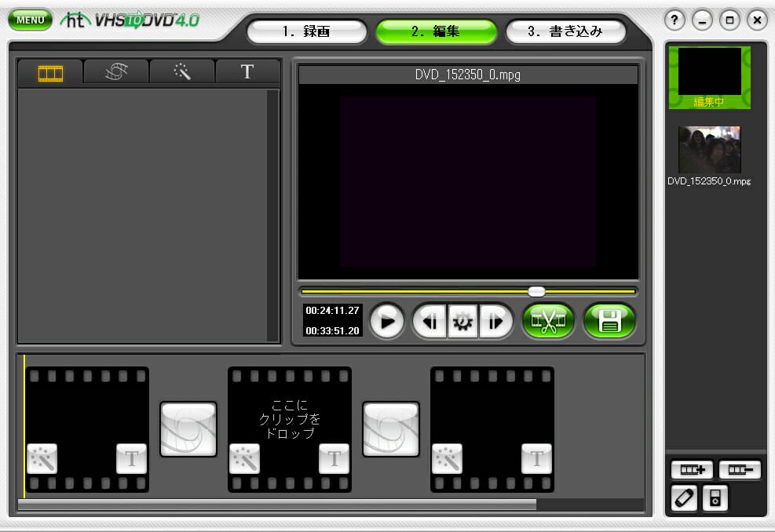Open the transitions tab with film swirl icon
This screenshot has width=775, height=532.
coord(116,73)
